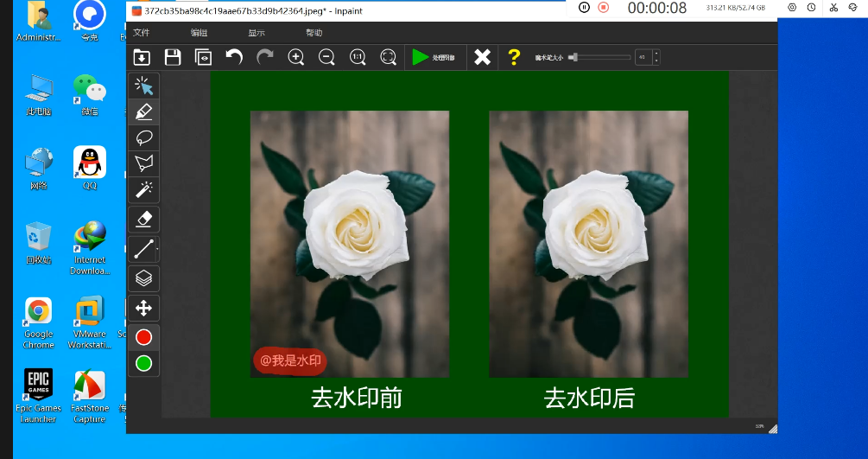Click the rightmost icon on the recorder bar

[853, 8]
